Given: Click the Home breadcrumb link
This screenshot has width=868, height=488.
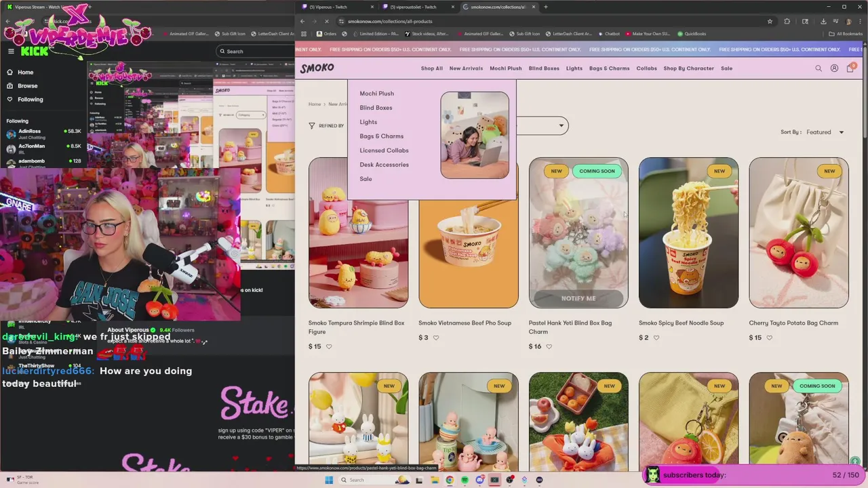Looking at the screenshot, I should 315,104.
